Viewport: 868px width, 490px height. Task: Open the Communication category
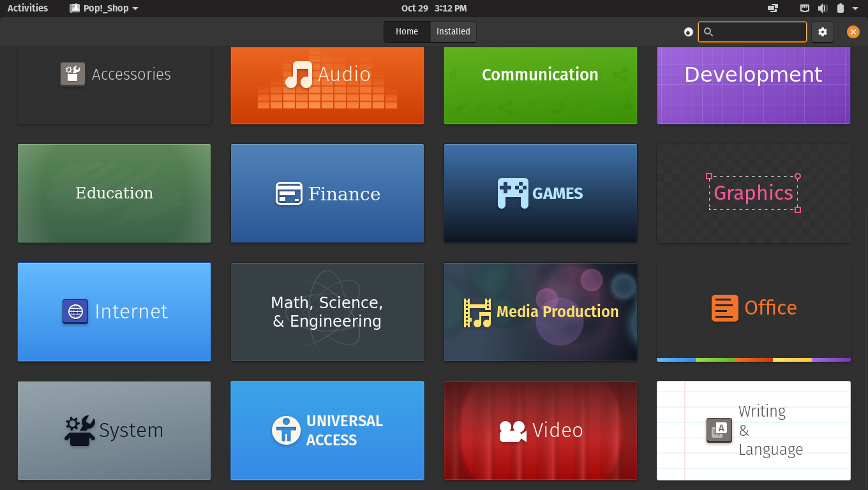(541, 85)
